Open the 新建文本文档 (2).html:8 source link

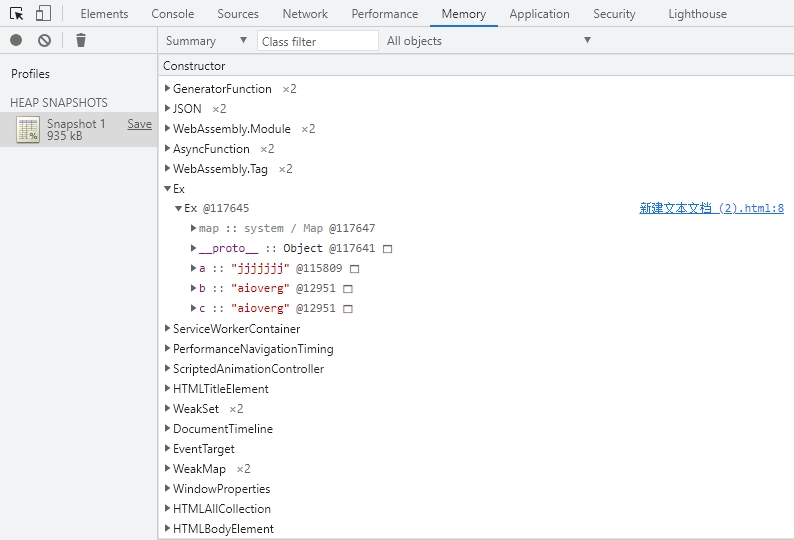tap(711, 208)
